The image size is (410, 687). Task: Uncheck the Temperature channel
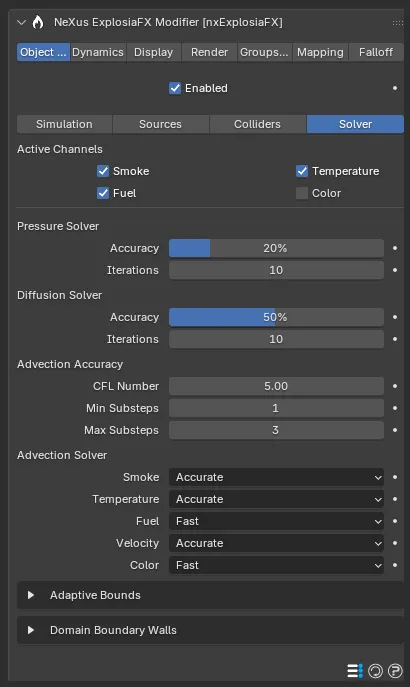click(x=302, y=171)
